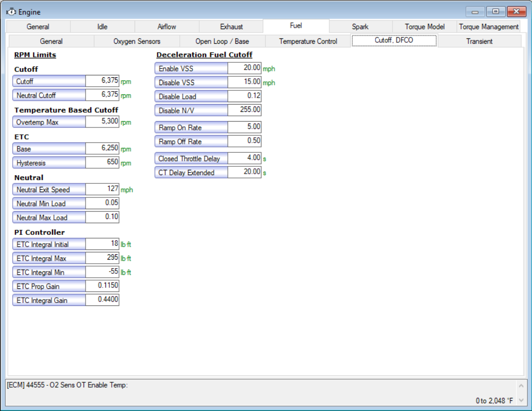Open the Transient sub-tab

[x=479, y=41]
